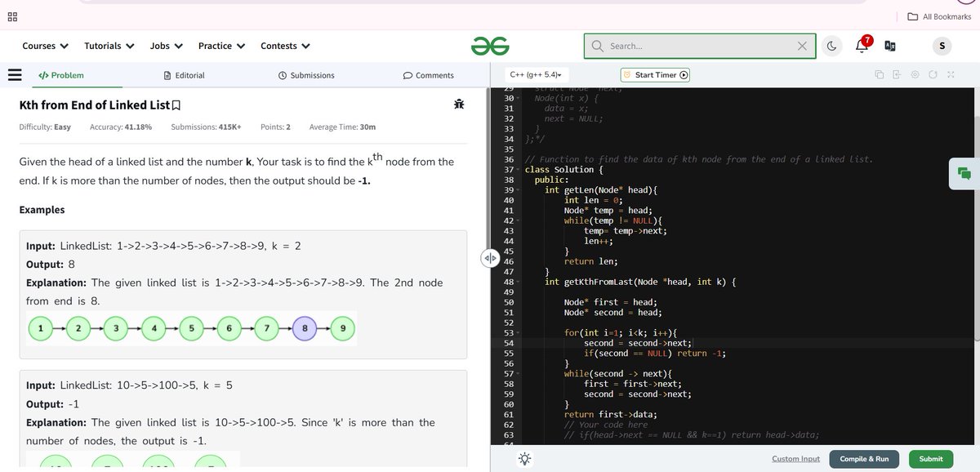This screenshot has width=980, height=472.
Task: Collapse code fold arrow at line 42
Action: (x=518, y=220)
